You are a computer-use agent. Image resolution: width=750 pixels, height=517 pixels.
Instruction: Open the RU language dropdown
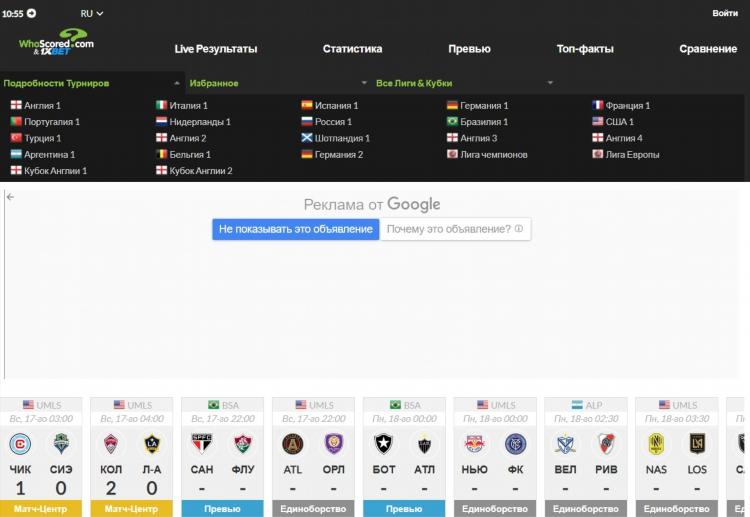point(91,13)
